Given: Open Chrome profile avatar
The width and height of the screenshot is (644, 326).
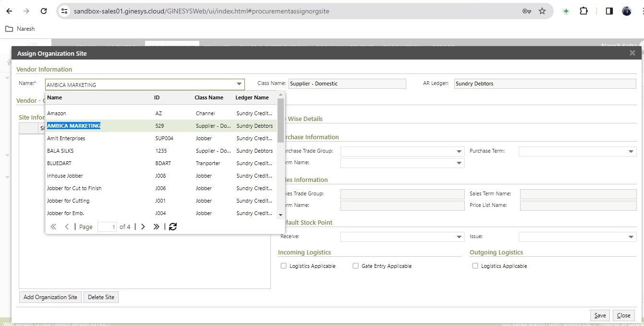Looking at the screenshot, I should 627,11.
